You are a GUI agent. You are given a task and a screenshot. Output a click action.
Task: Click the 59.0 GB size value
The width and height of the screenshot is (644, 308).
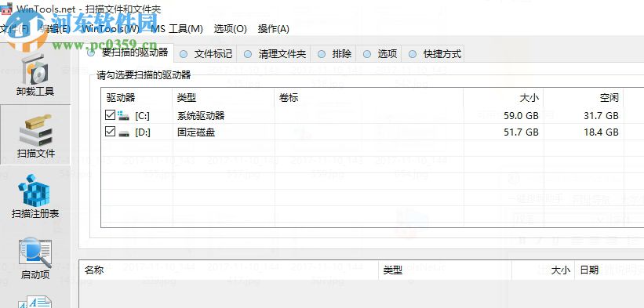click(x=521, y=116)
